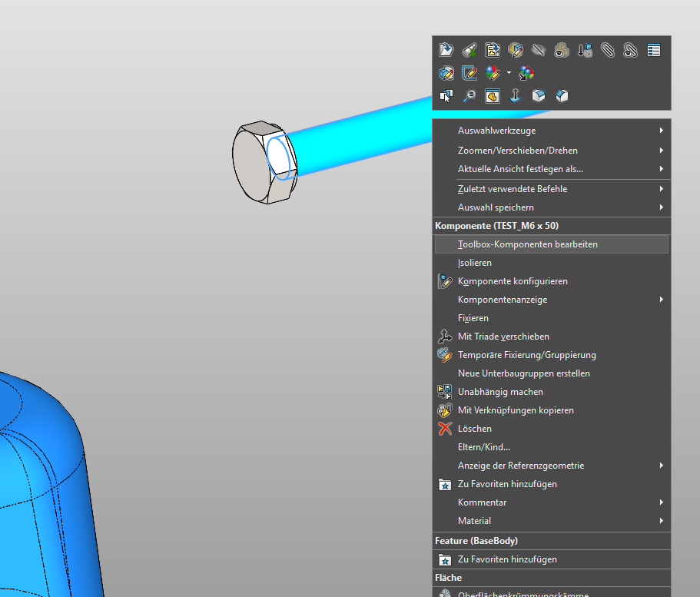Screen dimensions: 700x597
Task: Choose Isolieren from the context menu
Action: tap(474, 263)
